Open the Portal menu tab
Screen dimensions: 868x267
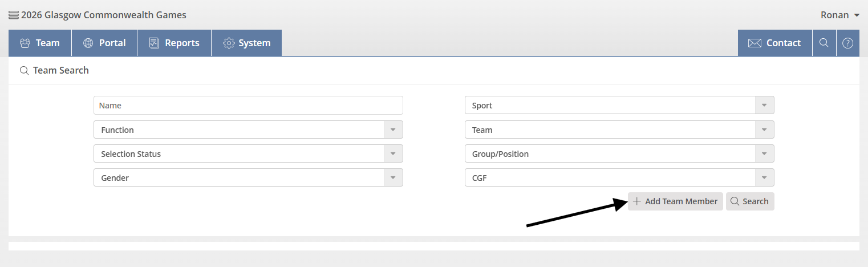(104, 43)
